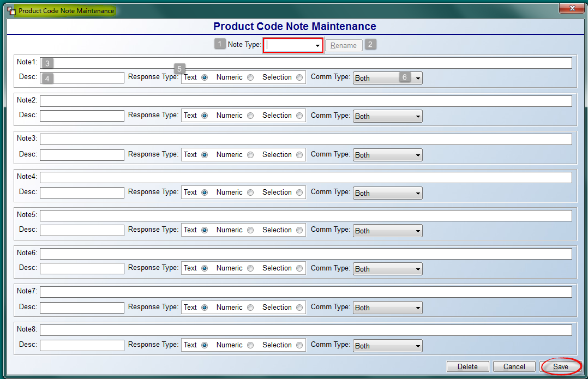Viewport: 588px width, 379px height.
Task: Select Selection response type for Note8
Action: [299, 345]
